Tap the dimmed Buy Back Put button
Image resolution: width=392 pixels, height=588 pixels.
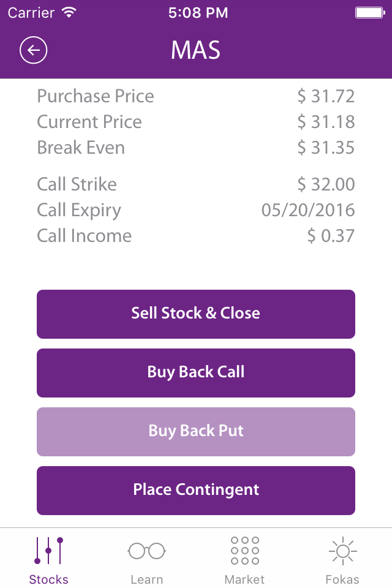click(x=196, y=431)
